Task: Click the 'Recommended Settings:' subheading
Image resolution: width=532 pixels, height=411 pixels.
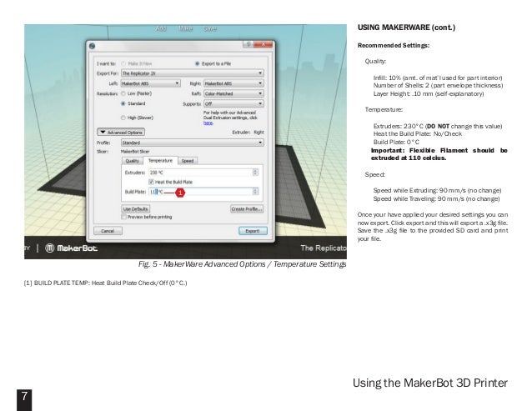Action: (x=394, y=46)
